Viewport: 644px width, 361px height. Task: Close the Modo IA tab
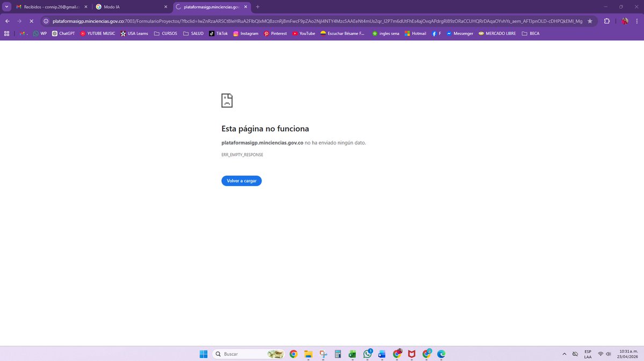165,7
